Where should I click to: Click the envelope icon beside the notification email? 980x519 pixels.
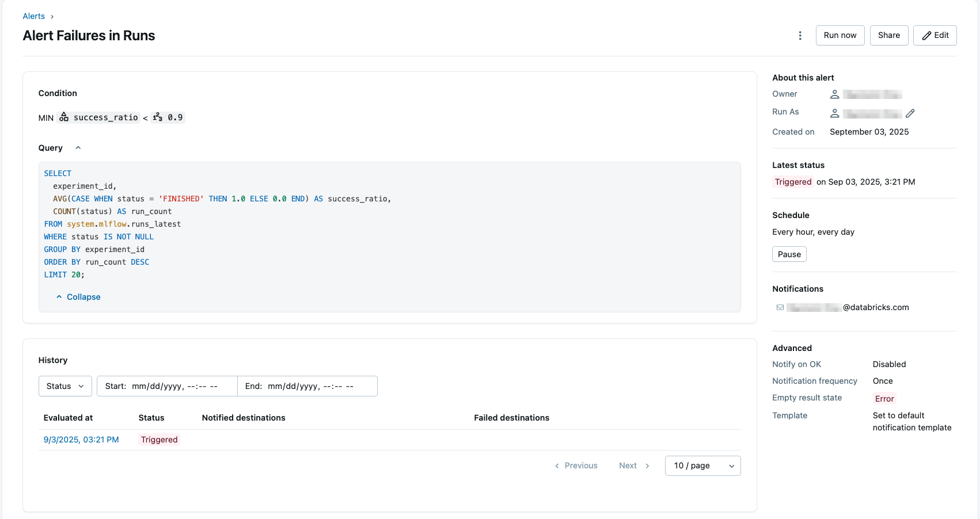click(780, 307)
